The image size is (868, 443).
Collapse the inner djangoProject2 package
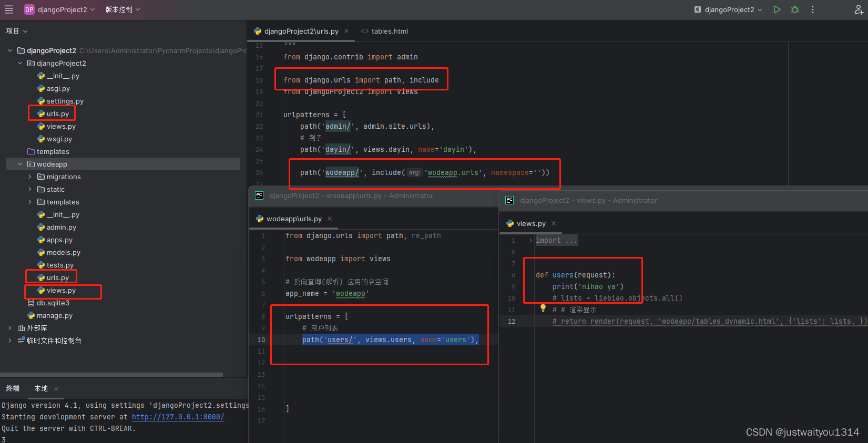(20, 63)
